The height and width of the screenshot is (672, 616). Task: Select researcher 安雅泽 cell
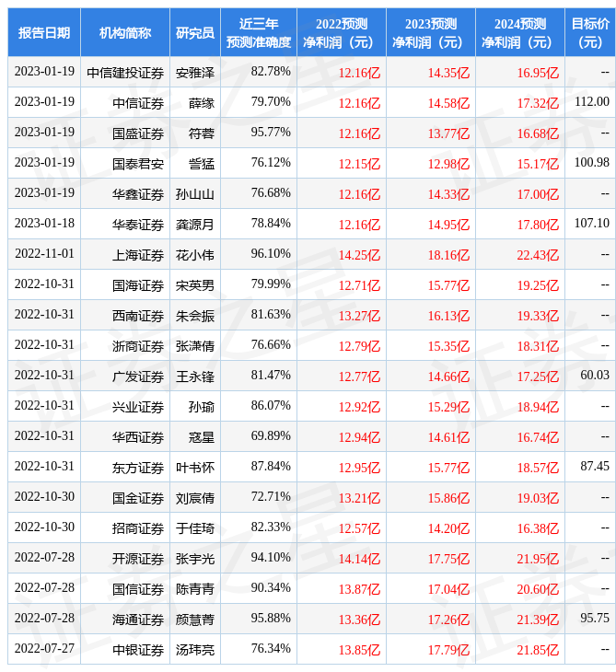[195, 73]
